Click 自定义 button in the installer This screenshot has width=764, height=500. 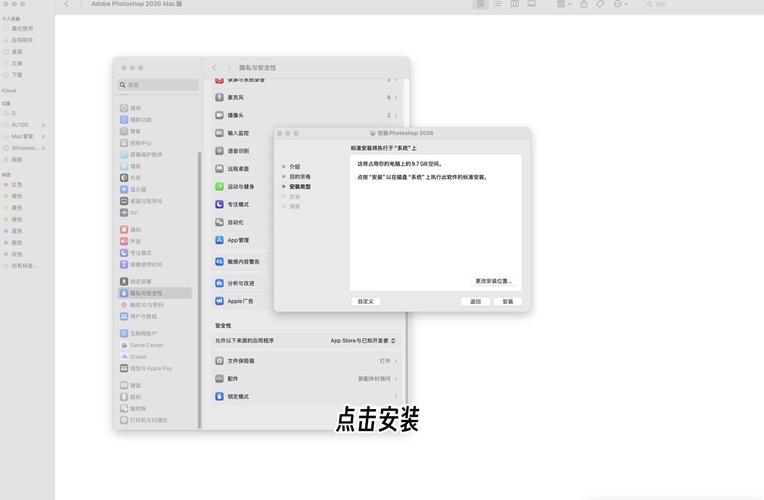(365, 302)
